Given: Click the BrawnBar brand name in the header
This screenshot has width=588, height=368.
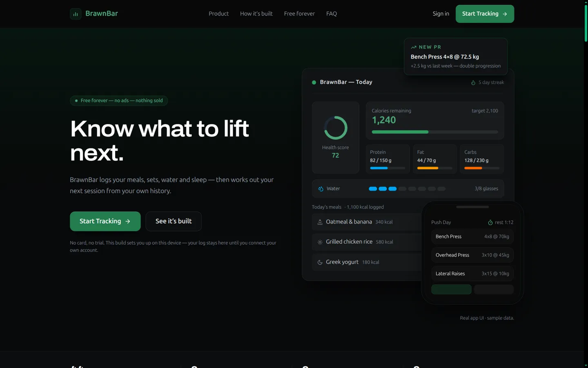Looking at the screenshot, I should click(x=102, y=13).
